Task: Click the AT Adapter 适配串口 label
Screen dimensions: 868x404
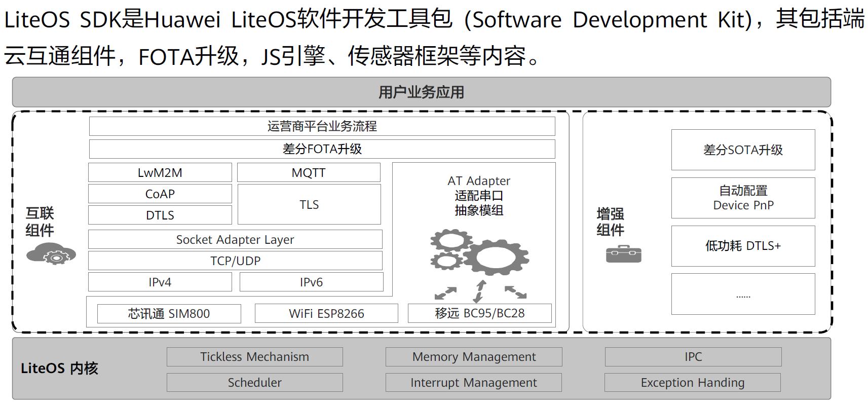Action: pos(479,195)
